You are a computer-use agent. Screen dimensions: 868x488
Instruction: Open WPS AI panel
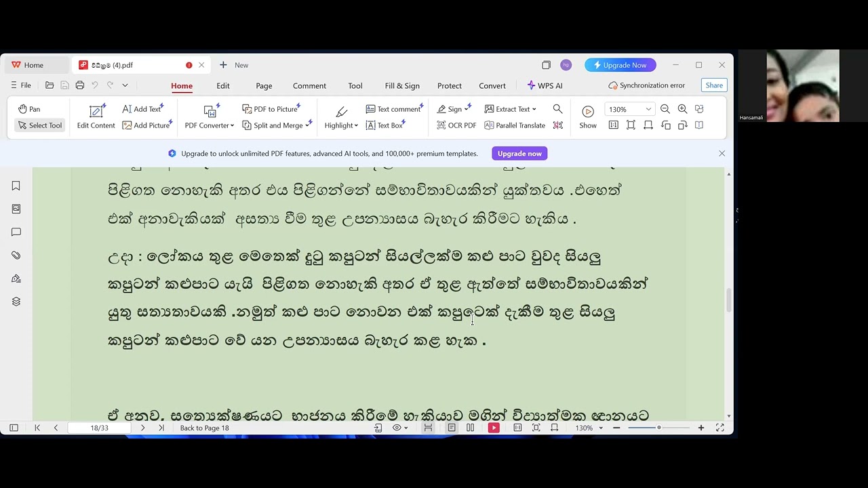(x=545, y=86)
